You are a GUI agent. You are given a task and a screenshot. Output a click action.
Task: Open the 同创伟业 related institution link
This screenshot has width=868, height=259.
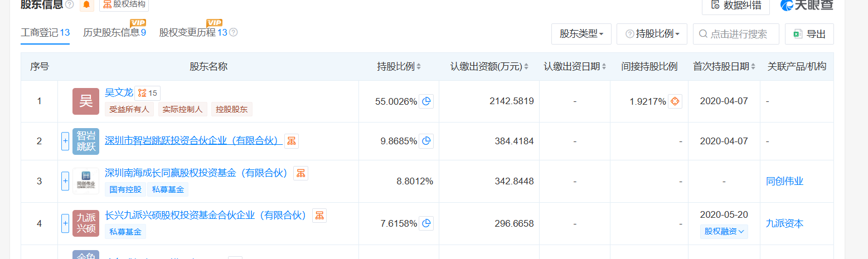(x=784, y=182)
